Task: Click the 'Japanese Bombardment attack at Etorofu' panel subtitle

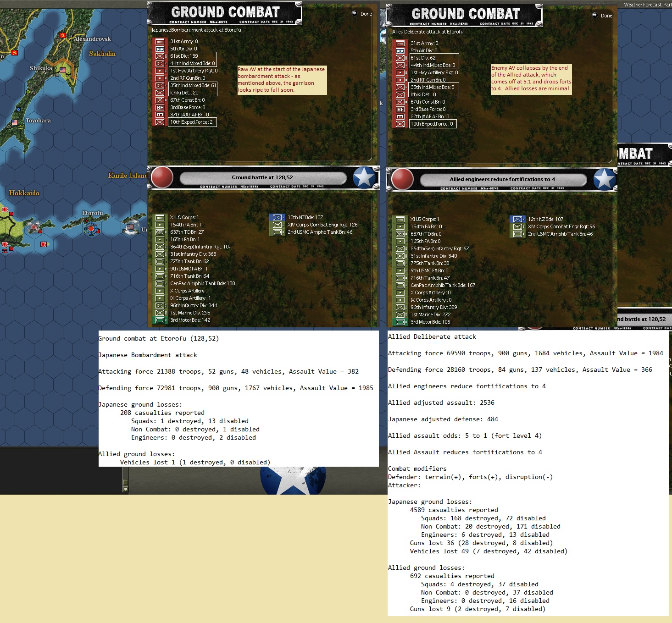Action: point(196,30)
